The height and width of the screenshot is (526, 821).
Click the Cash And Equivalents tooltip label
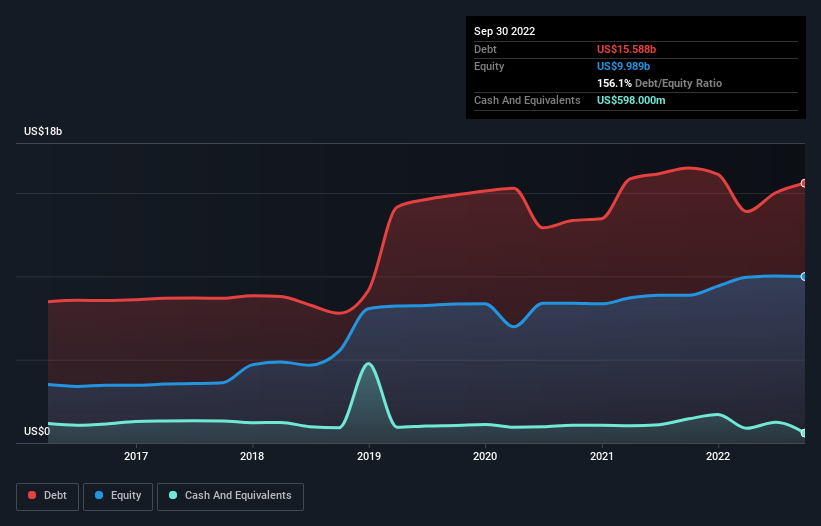[x=527, y=100]
